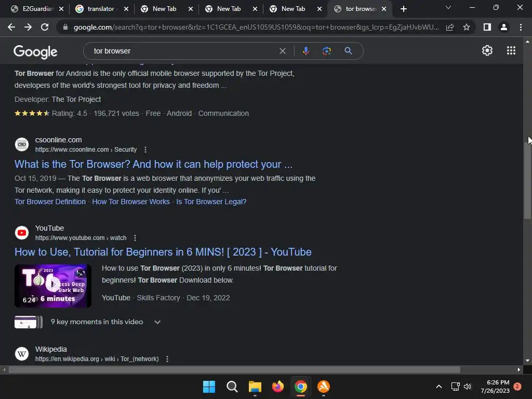Click the address bar URL

[x=256, y=27]
